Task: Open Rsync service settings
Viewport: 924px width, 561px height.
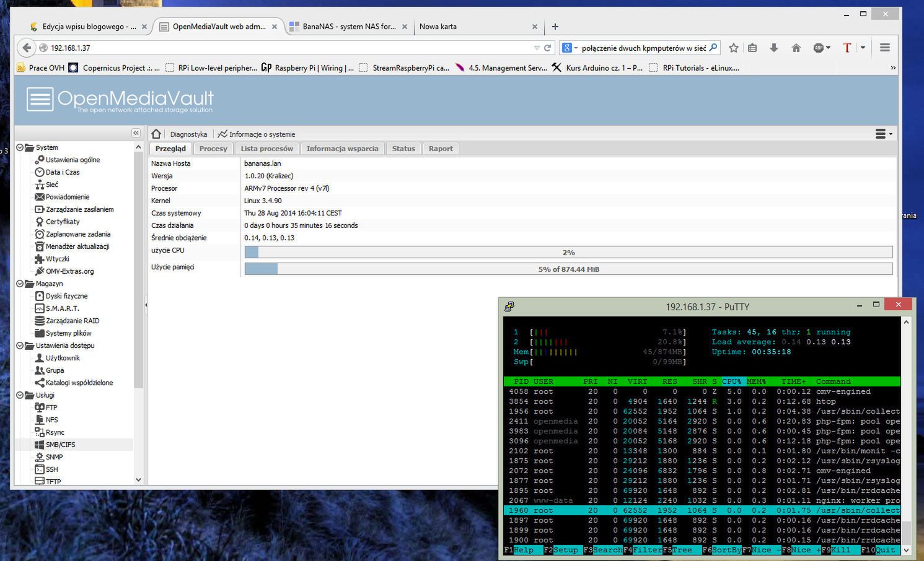Action: [x=50, y=432]
